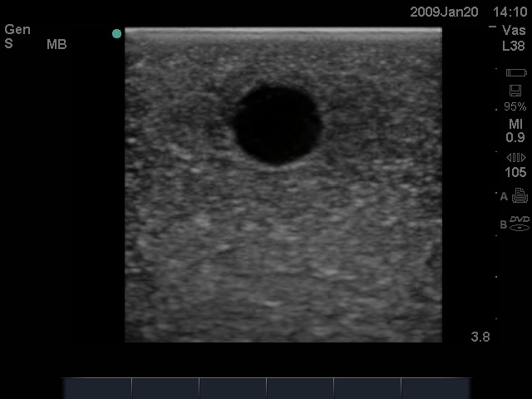Click the dark circular vessel in the scan
532x399 pixels.
click(x=277, y=124)
